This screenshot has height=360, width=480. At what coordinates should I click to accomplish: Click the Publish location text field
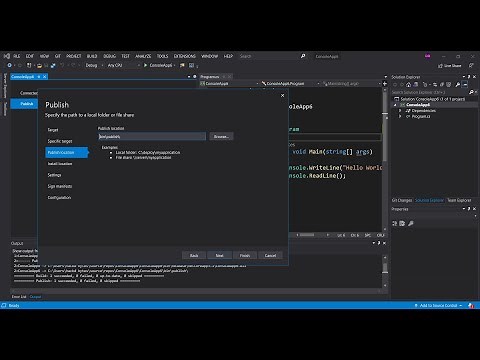click(x=152, y=136)
